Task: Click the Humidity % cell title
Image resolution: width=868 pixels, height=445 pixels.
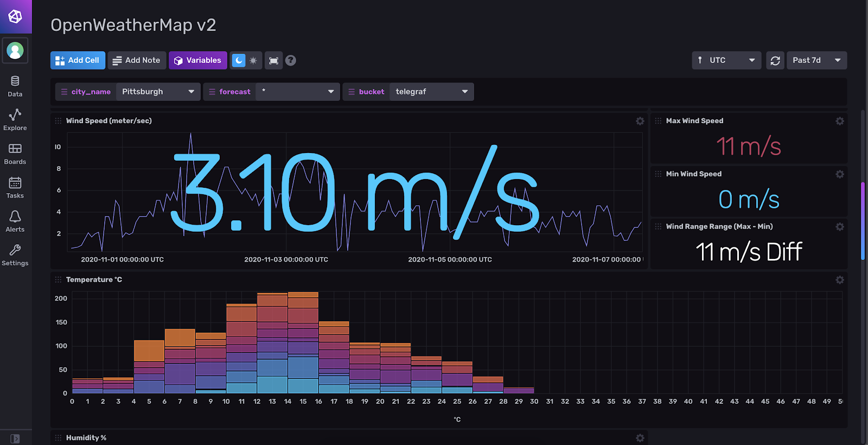Action: tap(86, 438)
